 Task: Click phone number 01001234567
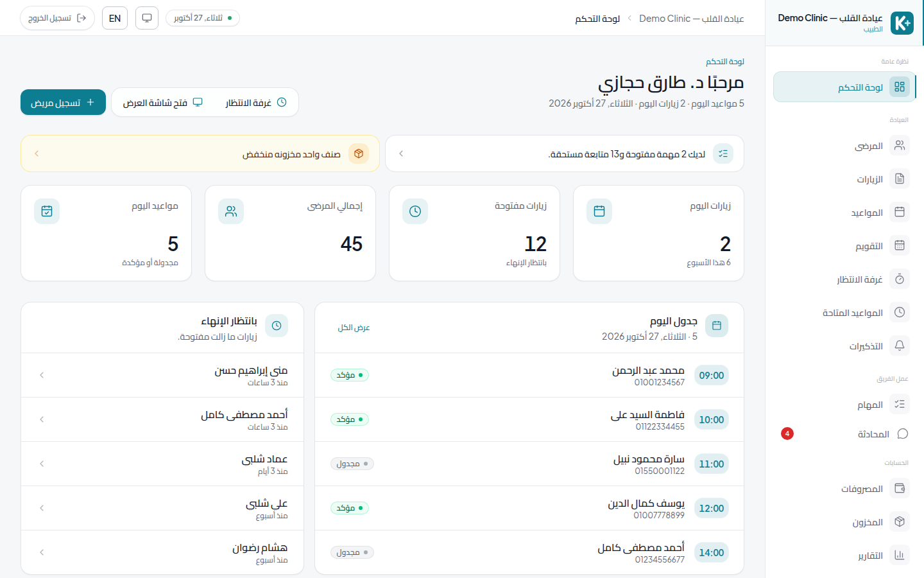(x=660, y=383)
